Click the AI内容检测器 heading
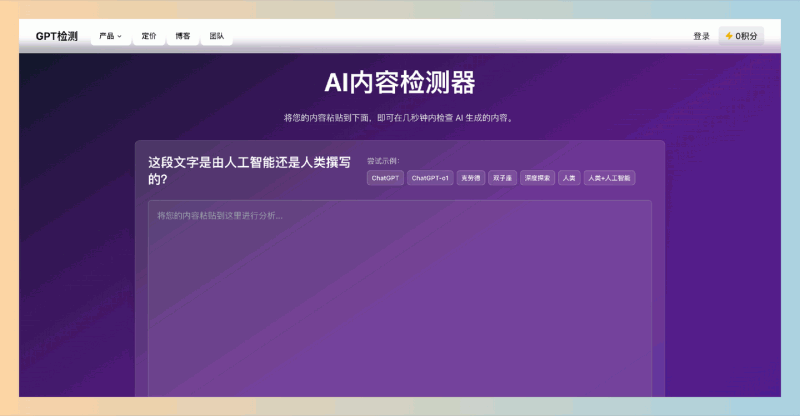Screen dimensions: 800x416 [x=400, y=82]
